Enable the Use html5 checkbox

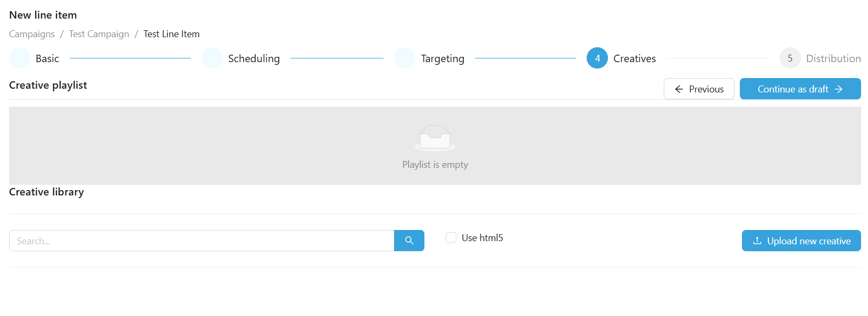pyautogui.click(x=451, y=237)
